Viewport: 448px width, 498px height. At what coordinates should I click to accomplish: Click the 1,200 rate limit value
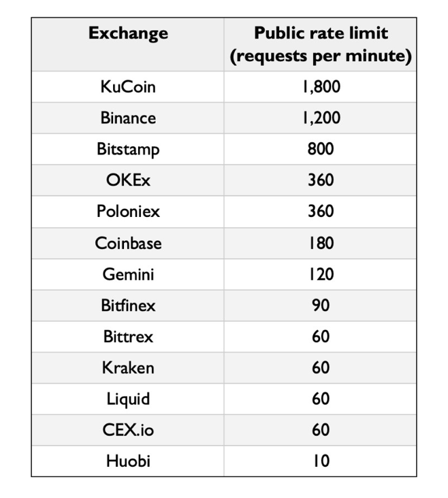click(x=321, y=118)
